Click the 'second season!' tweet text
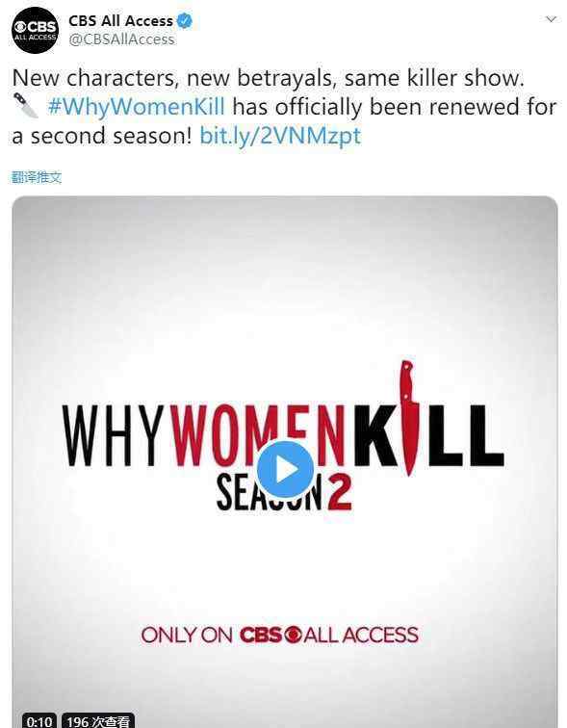 (x=112, y=136)
